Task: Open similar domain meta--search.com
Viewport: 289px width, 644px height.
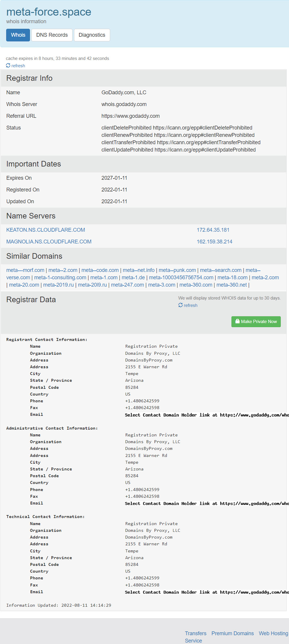Action: coord(221,270)
